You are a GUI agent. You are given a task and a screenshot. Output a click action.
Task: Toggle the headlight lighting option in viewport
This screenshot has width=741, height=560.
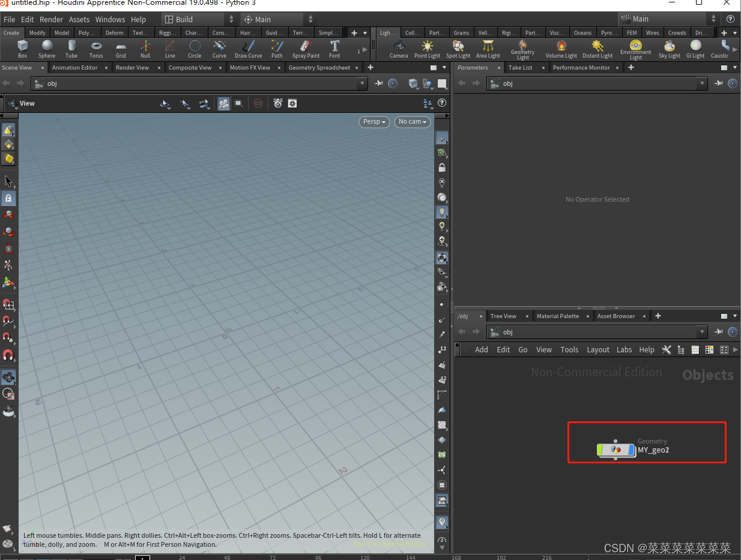[443, 212]
